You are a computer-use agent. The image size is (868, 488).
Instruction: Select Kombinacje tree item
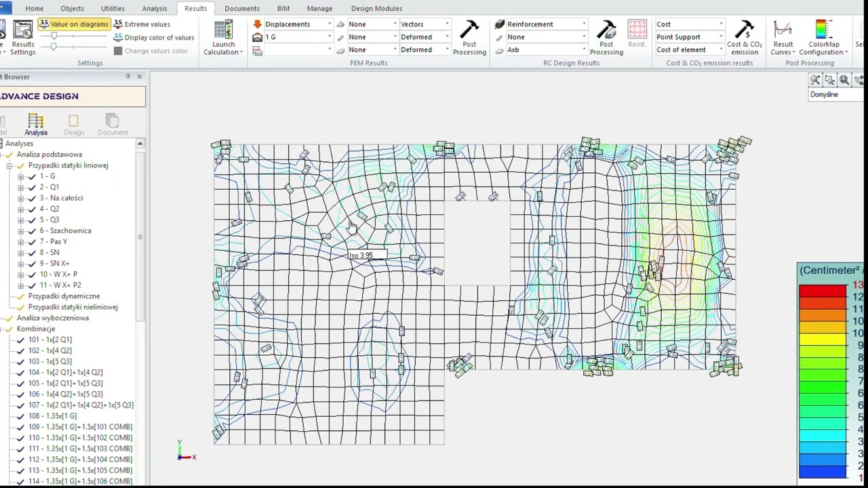click(36, 329)
